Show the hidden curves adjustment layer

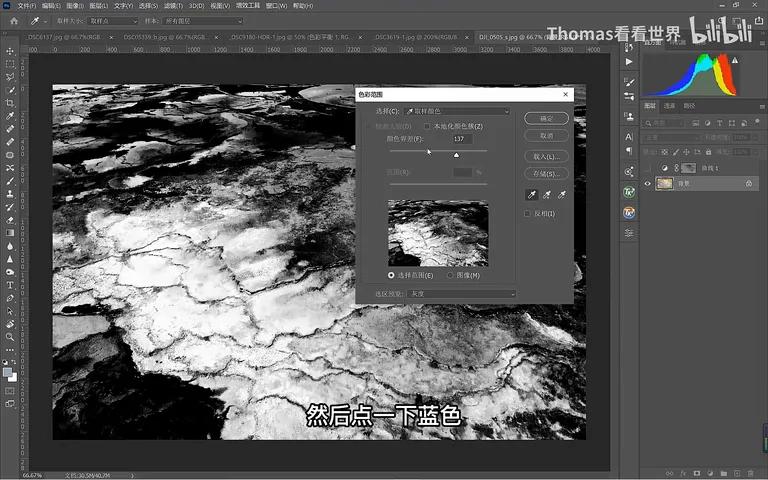648,168
